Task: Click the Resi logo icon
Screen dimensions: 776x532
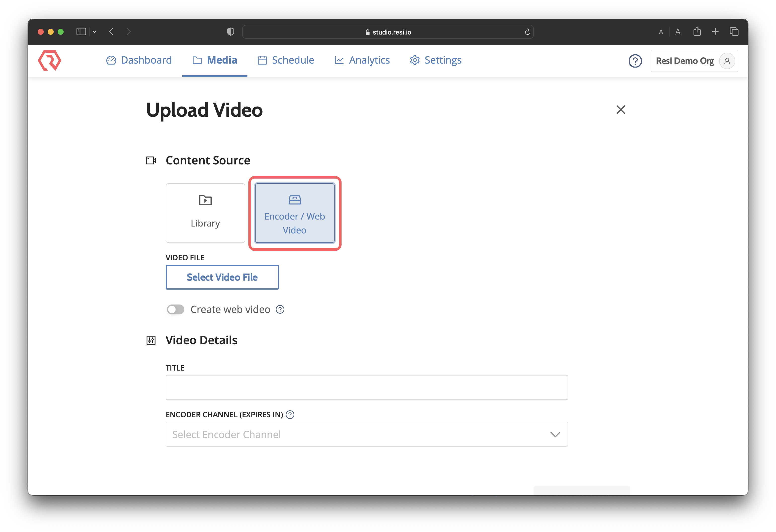Action: (49, 60)
